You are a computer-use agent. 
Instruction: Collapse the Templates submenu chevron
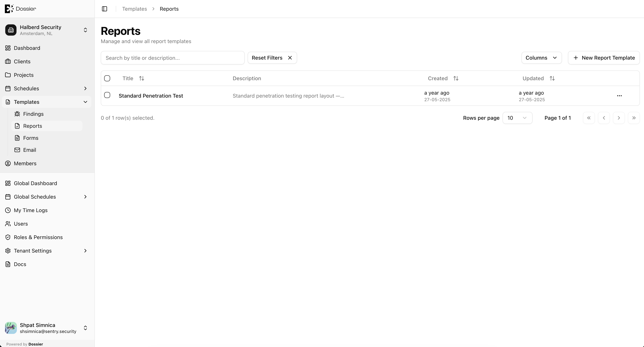click(x=85, y=102)
